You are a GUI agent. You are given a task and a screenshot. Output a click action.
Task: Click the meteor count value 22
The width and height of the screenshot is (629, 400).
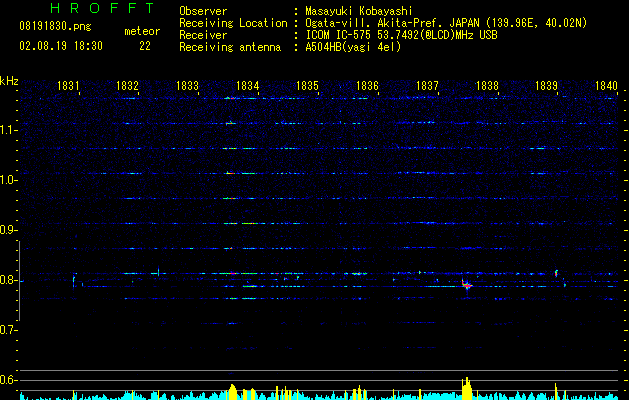click(145, 46)
